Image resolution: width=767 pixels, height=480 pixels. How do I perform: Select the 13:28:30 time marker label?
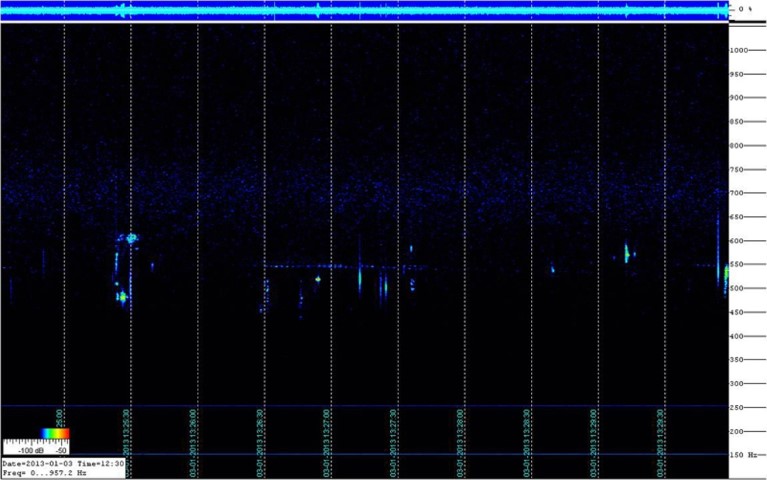(x=526, y=444)
